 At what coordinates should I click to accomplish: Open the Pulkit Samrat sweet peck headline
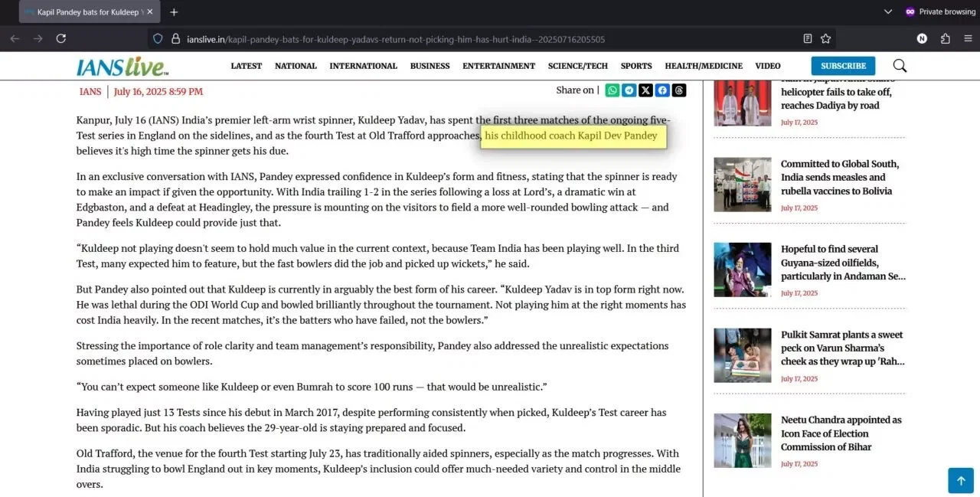coord(843,348)
